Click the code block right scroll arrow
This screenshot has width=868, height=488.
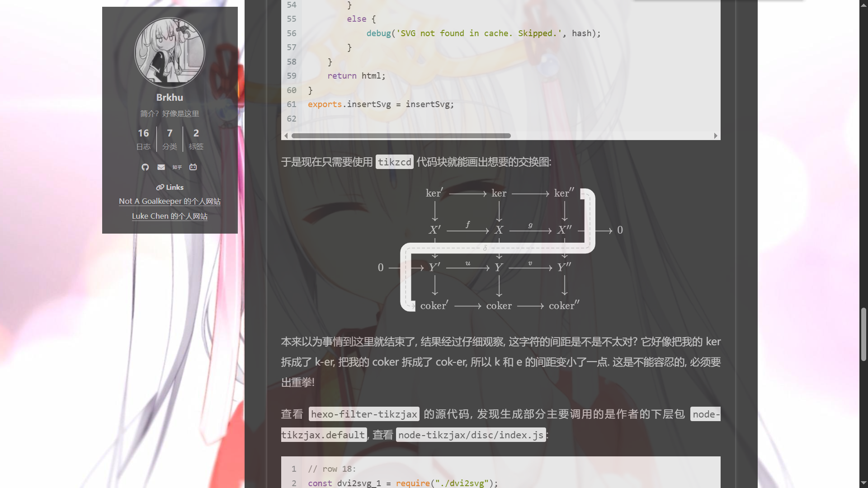[x=716, y=136]
